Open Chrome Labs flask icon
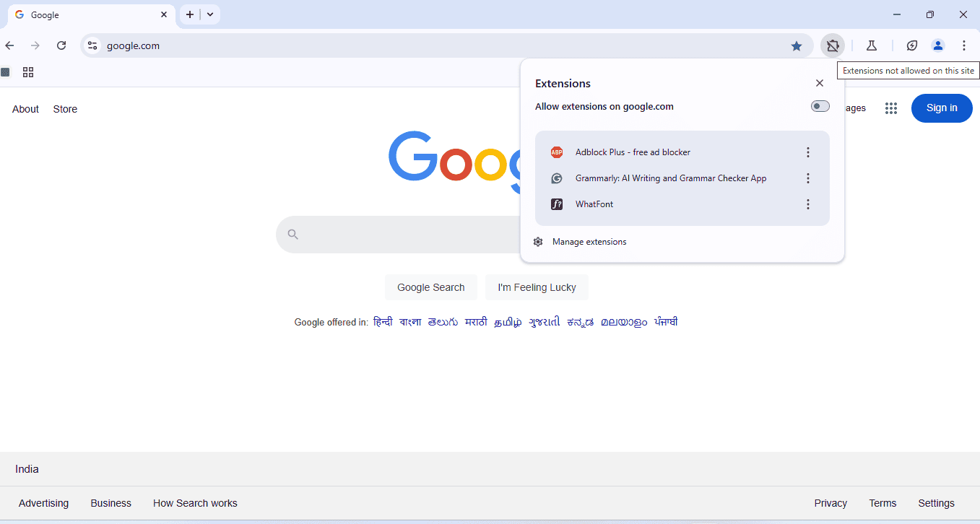This screenshot has width=980, height=524. coord(872,45)
